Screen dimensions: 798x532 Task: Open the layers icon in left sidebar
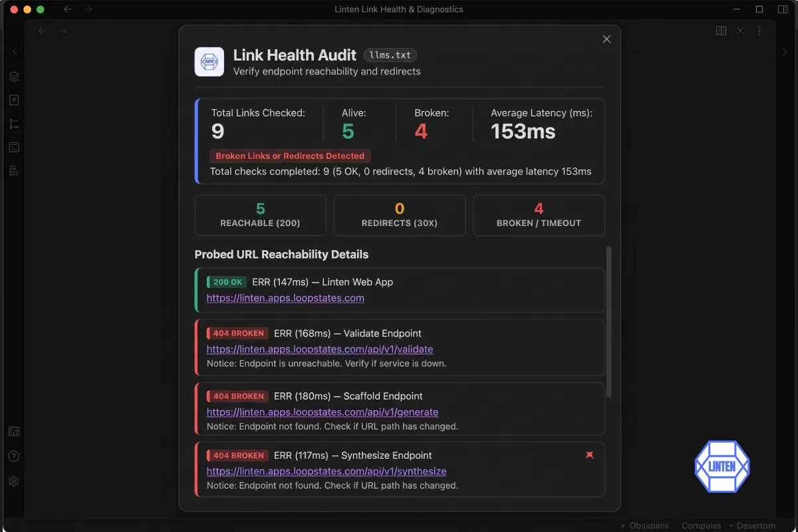point(14,76)
